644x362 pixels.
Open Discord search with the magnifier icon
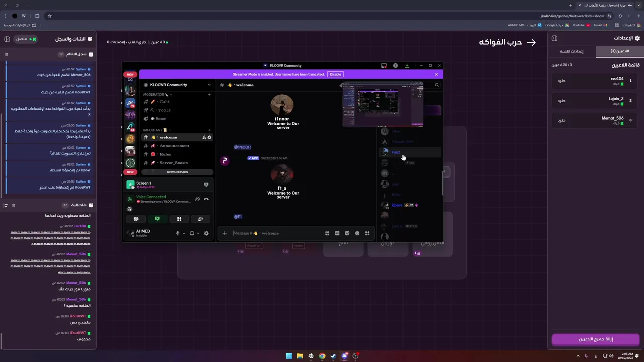pos(437,85)
